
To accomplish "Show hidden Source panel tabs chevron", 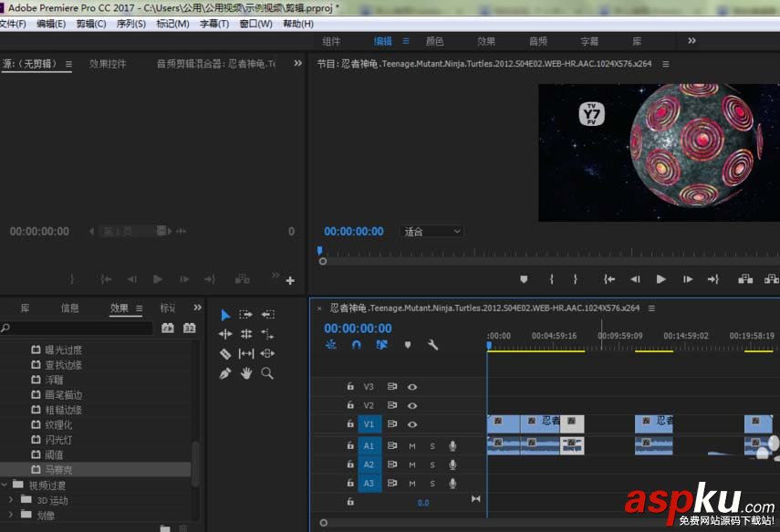I will point(297,63).
